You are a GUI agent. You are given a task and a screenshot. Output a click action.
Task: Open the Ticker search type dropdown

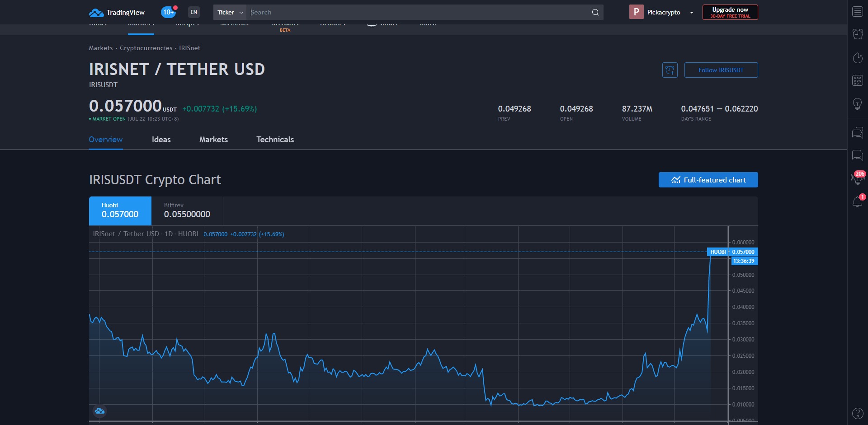tap(230, 12)
